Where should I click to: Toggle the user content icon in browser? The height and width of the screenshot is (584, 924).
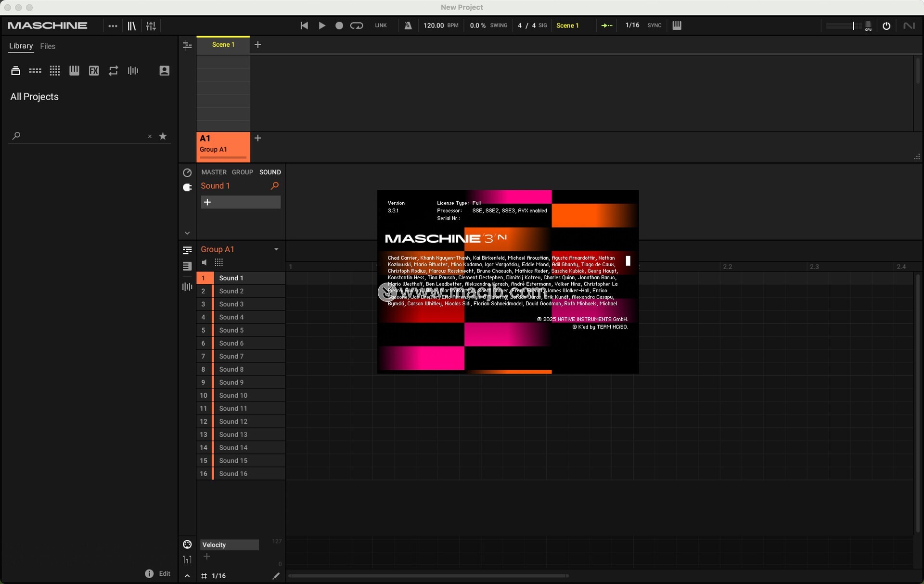(164, 71)
